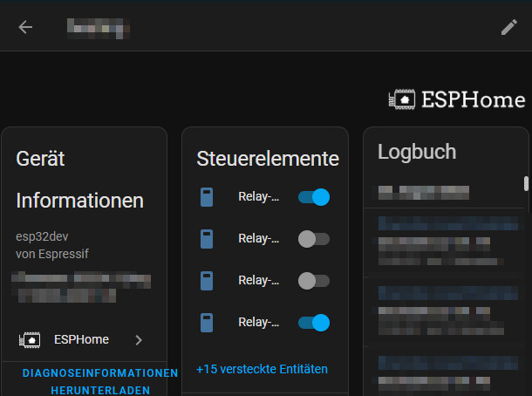Open the first Relay entity name label
The width and height of the screenshot is (532, 396).
coord(259,197)
